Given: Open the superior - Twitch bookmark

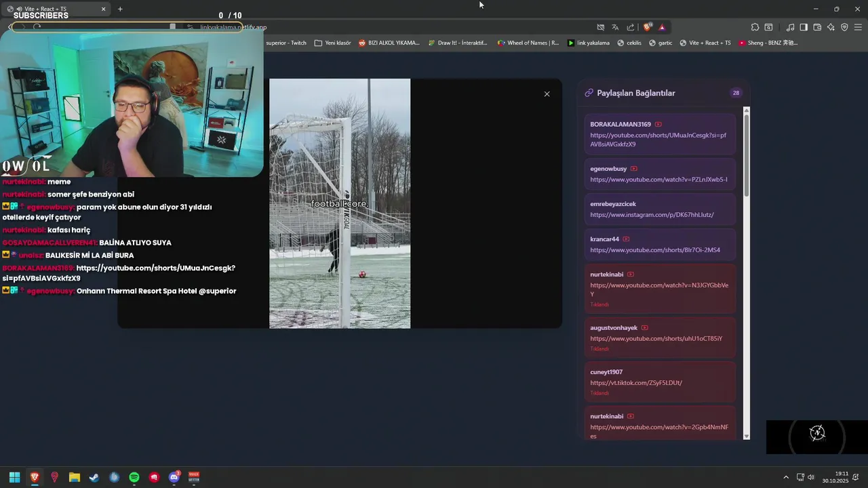Looking at the screenshot, I should [286, 43].
